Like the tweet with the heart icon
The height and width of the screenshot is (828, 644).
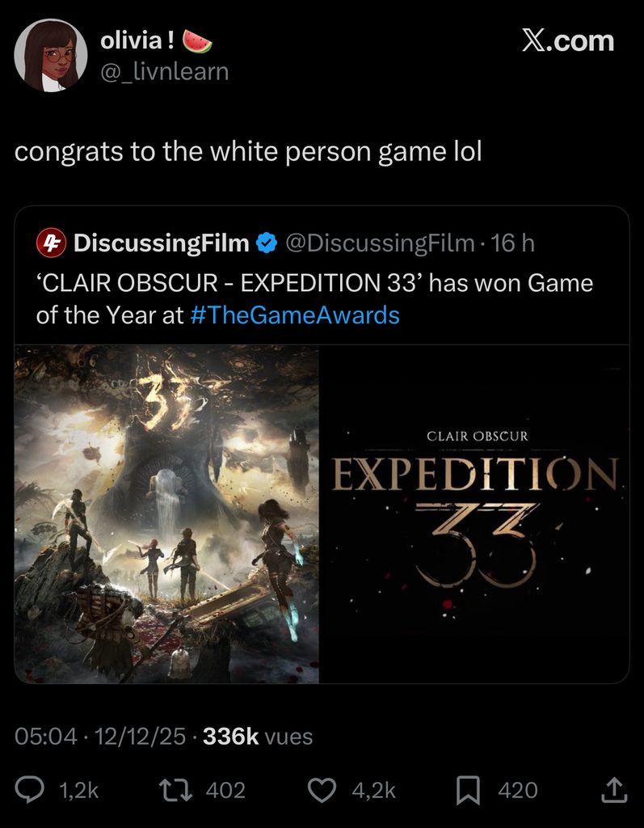(322, 790)
